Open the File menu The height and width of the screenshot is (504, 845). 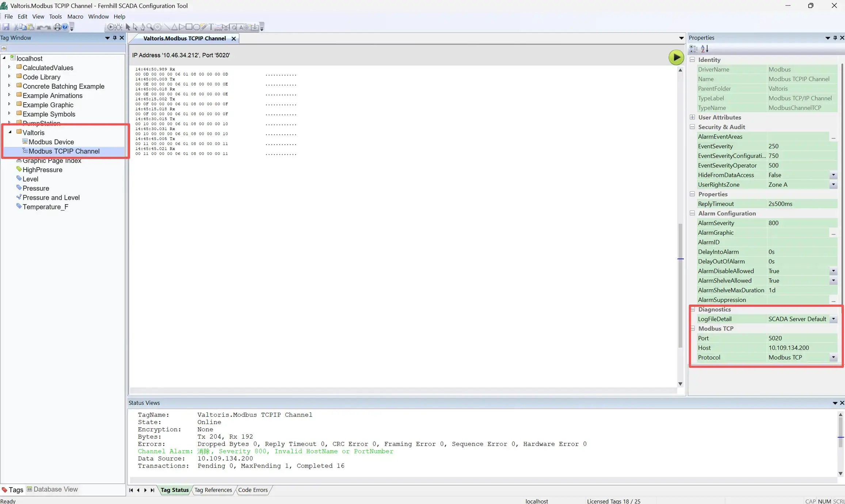[x=8, y=16]
